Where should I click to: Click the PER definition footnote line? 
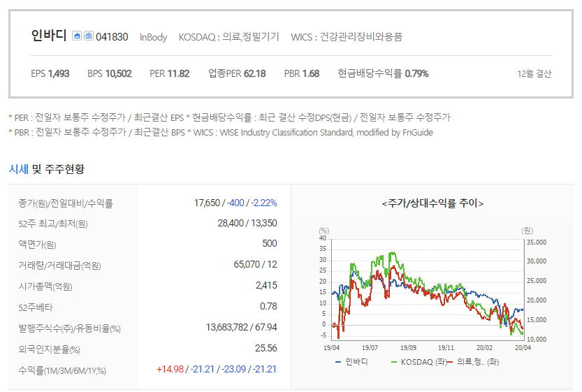[229, 117]
